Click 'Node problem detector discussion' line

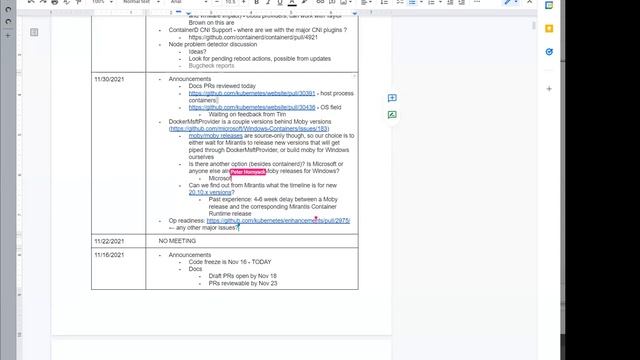tap(213, 44)
